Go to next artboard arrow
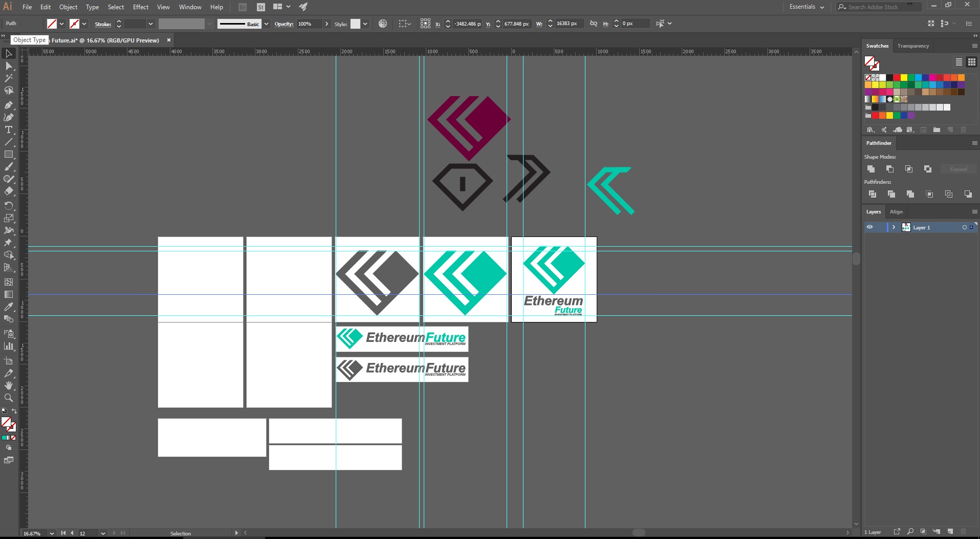Screen dimensions: 980x539 click(114, 533)
